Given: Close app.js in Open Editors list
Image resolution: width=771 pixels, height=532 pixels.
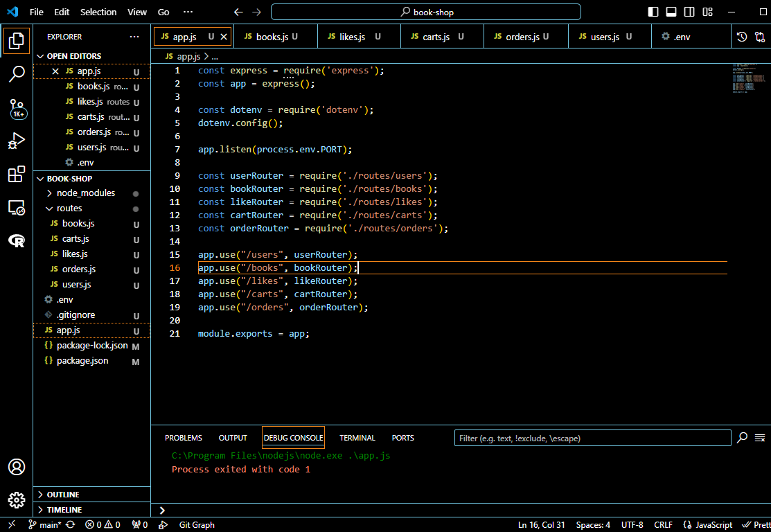Looking at the screenshot, I should pos(55,71).
